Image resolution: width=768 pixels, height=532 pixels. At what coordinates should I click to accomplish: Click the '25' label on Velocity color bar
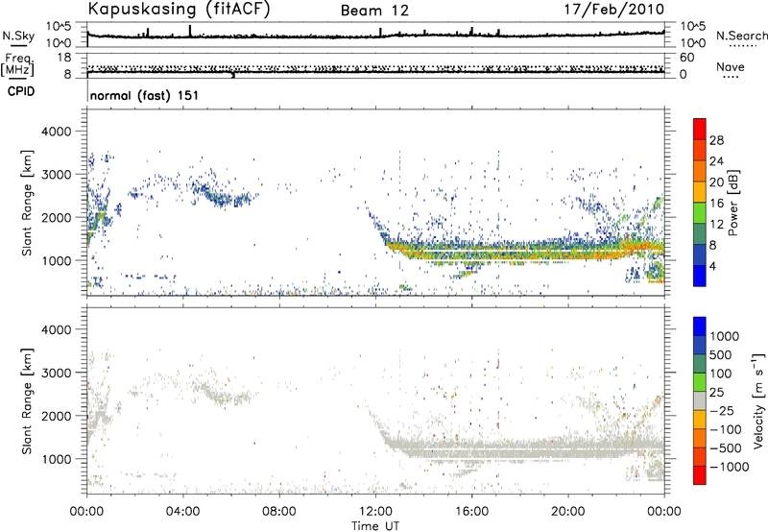[x=716, y=392]
